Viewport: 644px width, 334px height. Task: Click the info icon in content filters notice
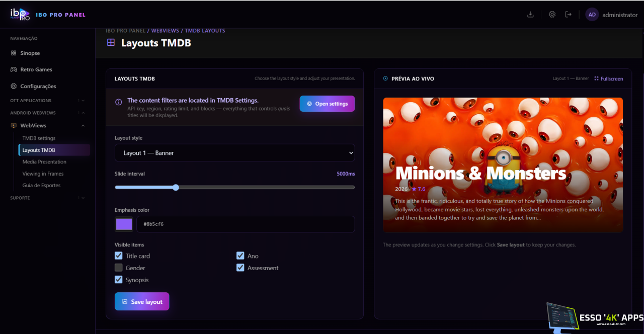(119, 102)
